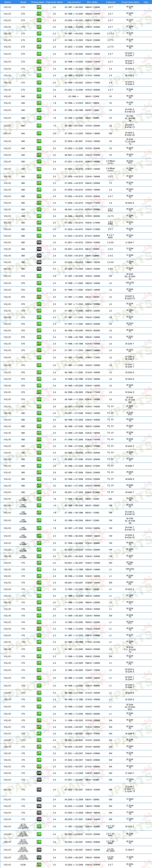Click 177kW / 241KM power cell
Screen dimensions: 152x868
point(92,642)
